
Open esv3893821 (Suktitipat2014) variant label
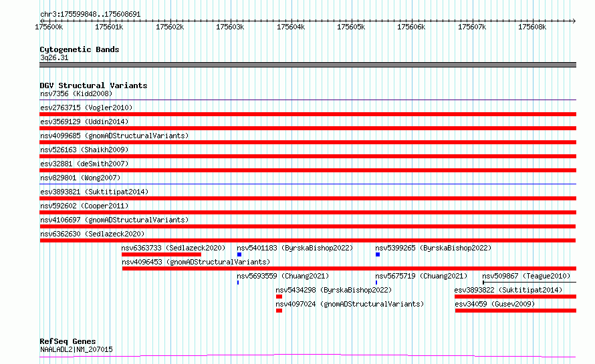pos(94,192)
